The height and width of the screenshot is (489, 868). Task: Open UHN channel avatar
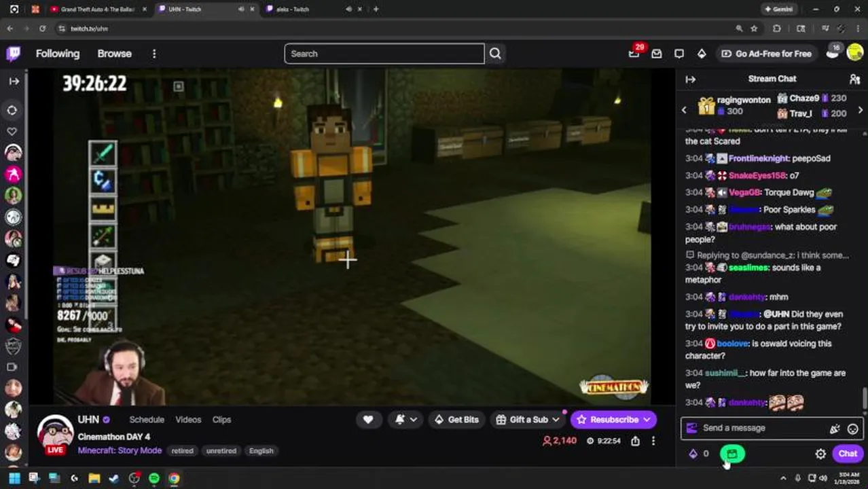coord(55,434)
